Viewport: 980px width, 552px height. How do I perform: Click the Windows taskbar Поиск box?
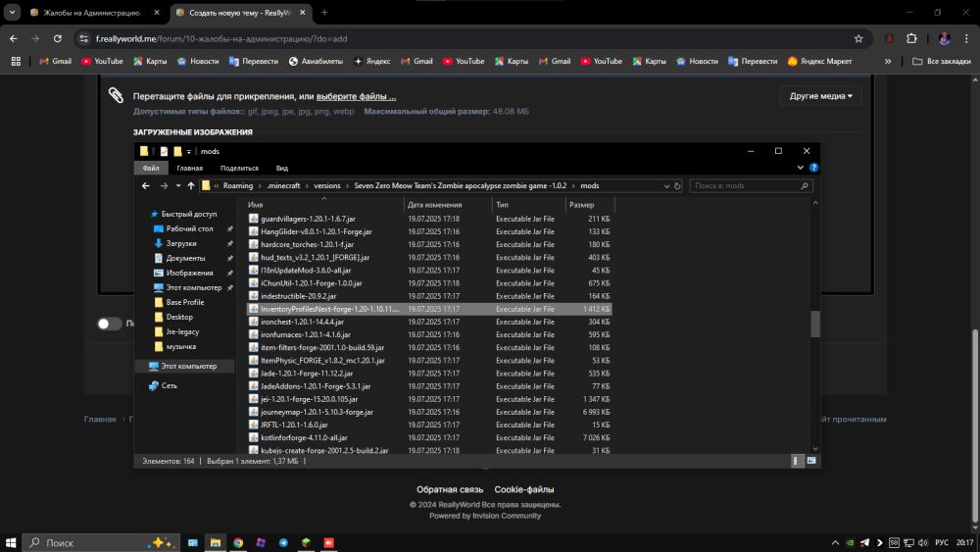click(x=101, y=542)
